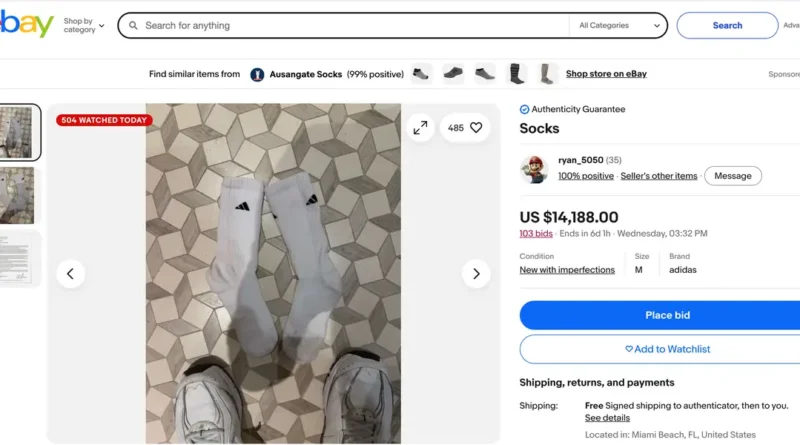800x445 pixels.
Task: Select the tall black sock thumbnail
Action: 516,75
